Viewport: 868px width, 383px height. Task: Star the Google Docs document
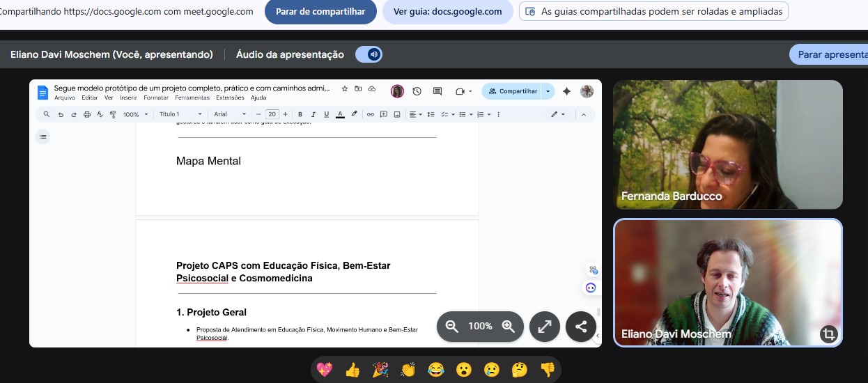[x=345, y=89]
